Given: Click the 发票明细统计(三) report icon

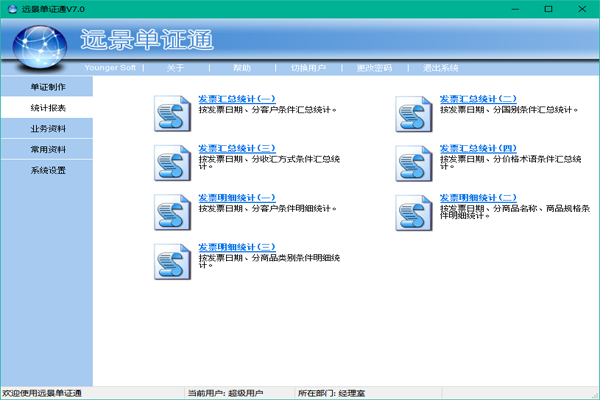Looking at the screenshot, I should 172,262.
